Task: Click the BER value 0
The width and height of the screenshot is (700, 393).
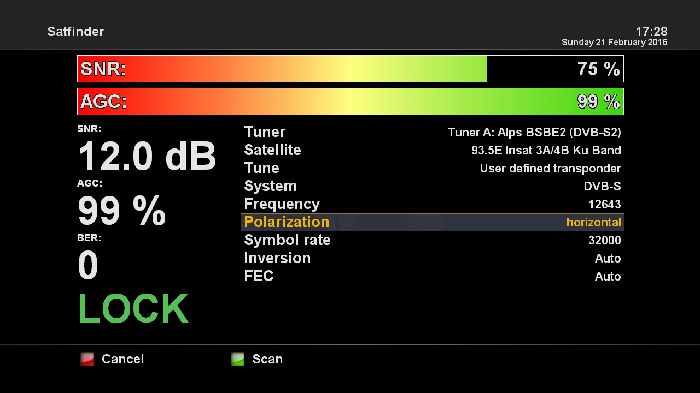Action: pos(88,265)
